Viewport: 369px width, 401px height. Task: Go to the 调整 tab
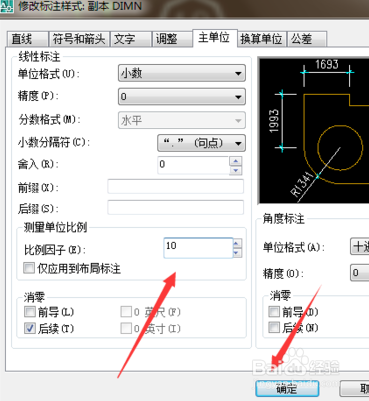(172, 39)
